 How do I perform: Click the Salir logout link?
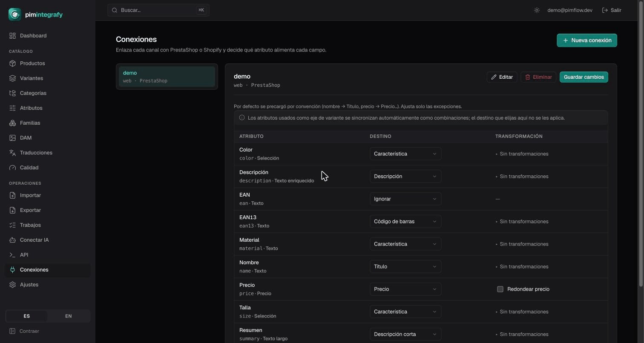tap(612, 10)
